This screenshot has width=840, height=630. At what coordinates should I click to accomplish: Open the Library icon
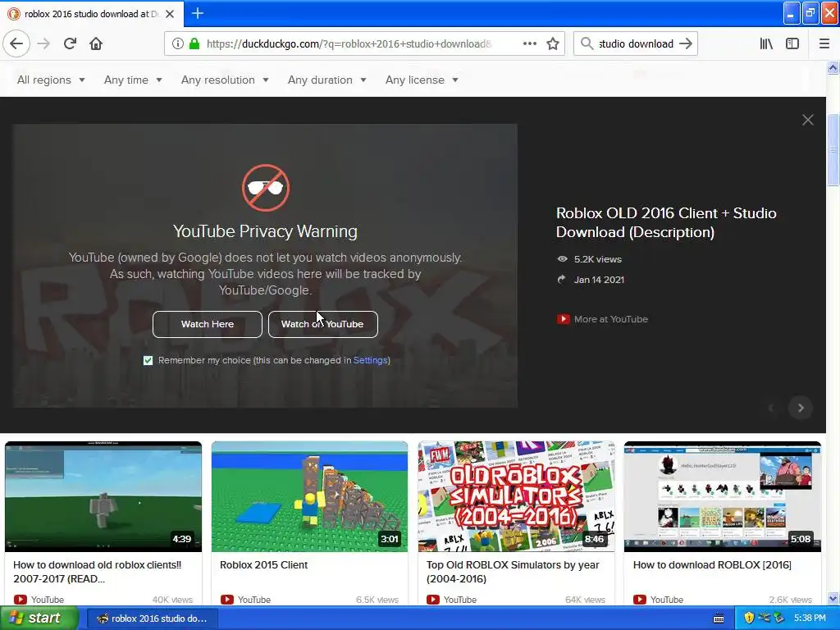(766, 43)
